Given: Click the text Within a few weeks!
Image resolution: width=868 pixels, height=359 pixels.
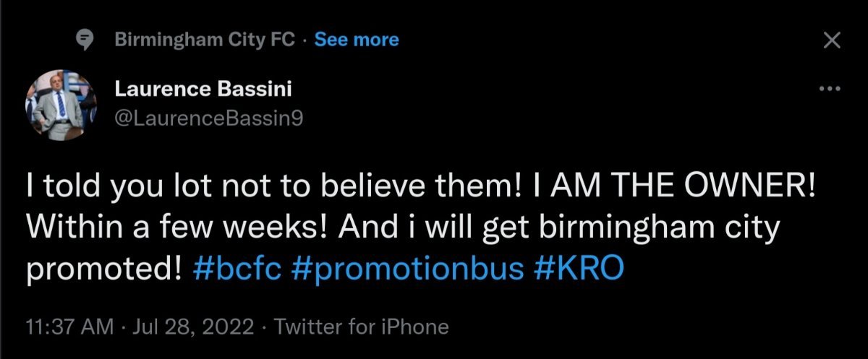Looking at the screenshot, I should pos(168,230).
